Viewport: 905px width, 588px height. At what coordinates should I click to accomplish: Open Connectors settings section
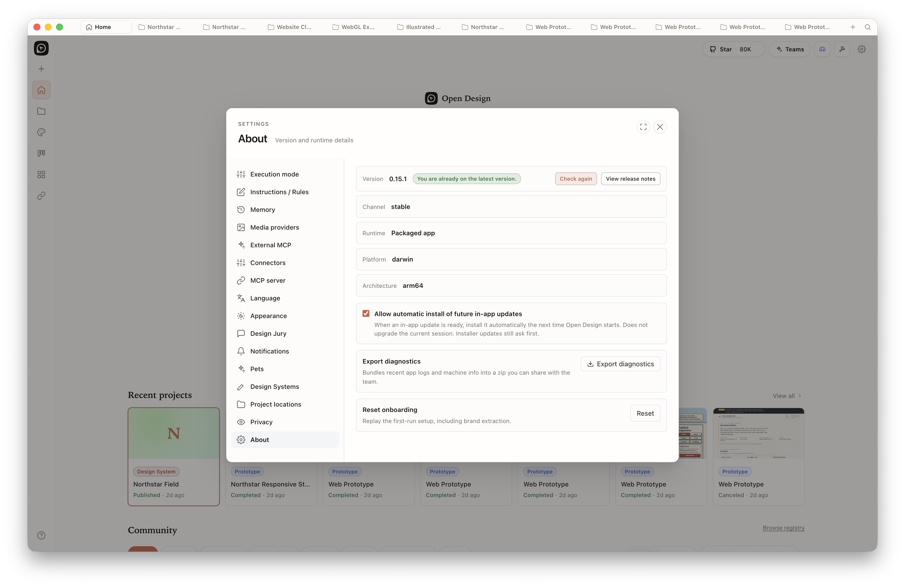pyautogui.click(x=285, y=263)
